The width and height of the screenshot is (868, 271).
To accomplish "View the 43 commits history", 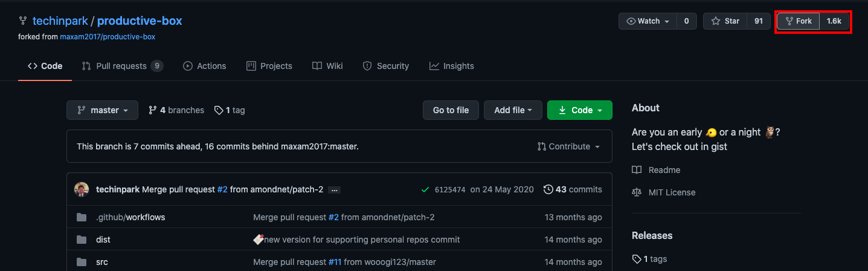I will click(x=573, y=189).
